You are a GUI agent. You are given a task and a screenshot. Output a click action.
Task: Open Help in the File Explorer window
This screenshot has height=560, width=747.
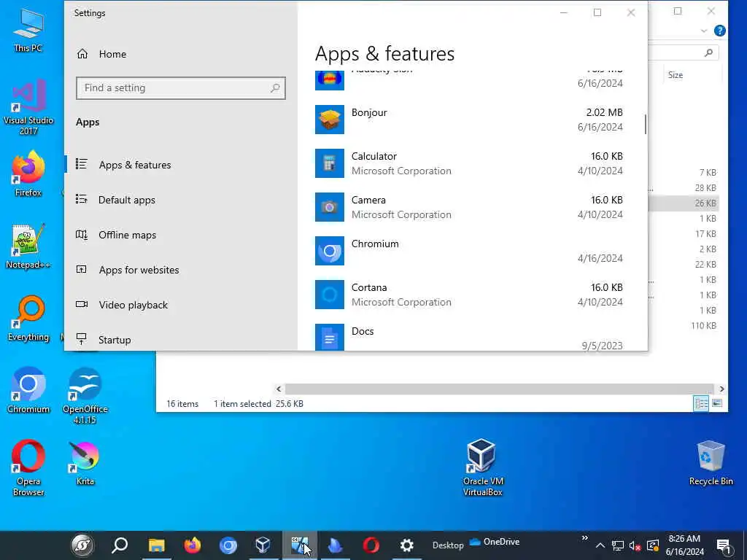(x=720, y=31)
